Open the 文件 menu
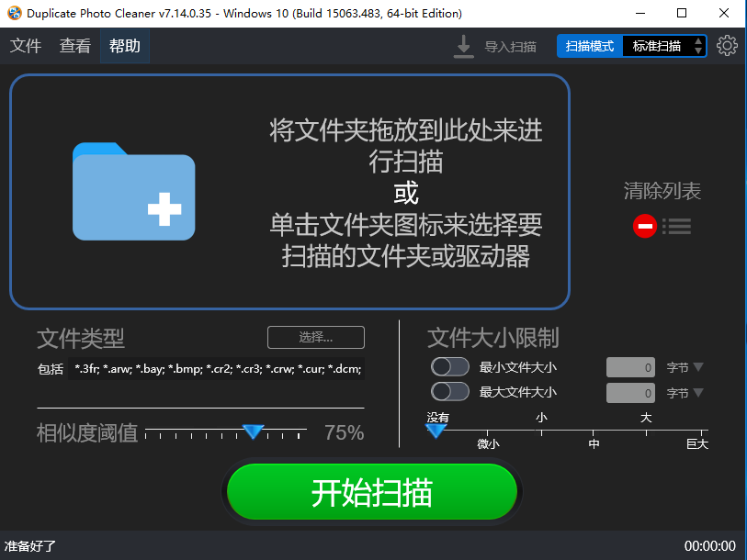The width and height of the screenshot is (747, 560). tap(26, 46)
